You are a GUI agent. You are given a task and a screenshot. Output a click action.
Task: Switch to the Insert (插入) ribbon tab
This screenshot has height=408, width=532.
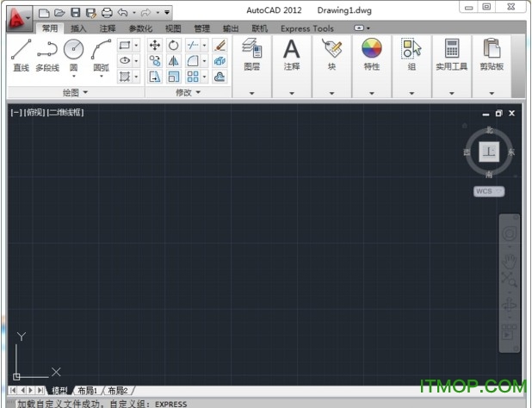click(x=78, y=28)
